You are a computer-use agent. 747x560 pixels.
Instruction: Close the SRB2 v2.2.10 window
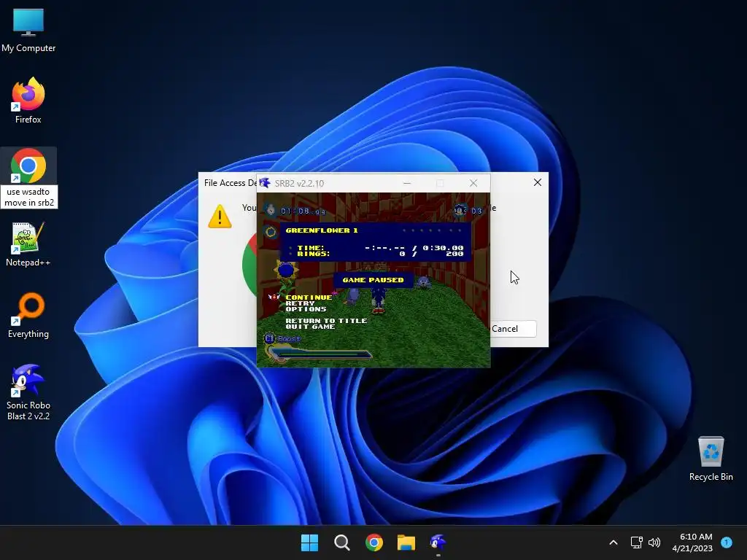tap(473, 183)
